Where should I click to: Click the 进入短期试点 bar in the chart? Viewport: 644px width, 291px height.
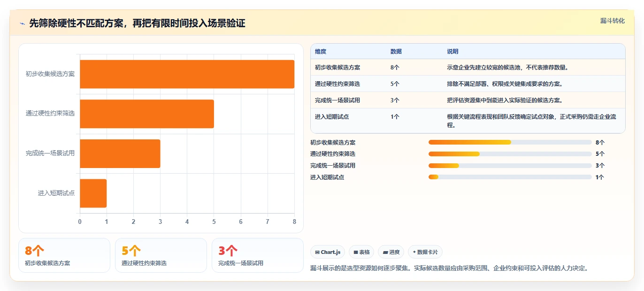[x=93, y=193]
